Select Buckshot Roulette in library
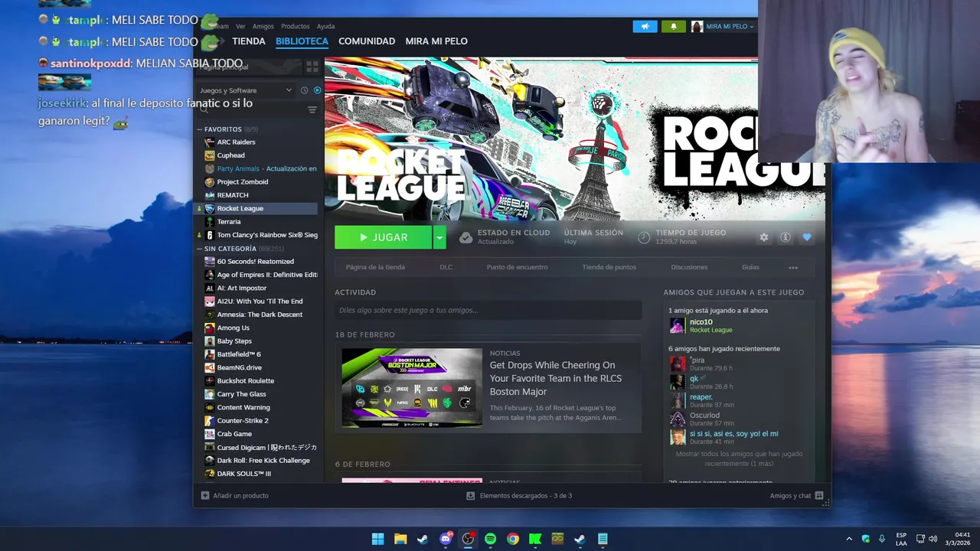 (245, 381)
